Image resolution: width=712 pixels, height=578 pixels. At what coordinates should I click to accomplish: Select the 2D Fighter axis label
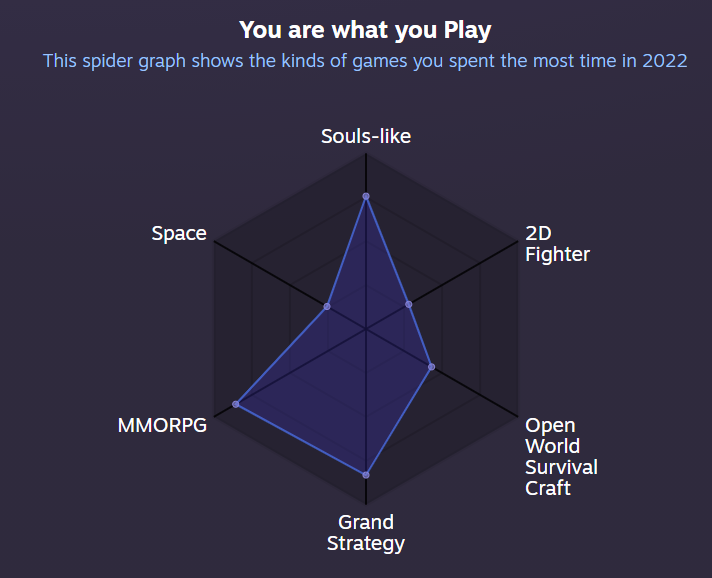557,244
